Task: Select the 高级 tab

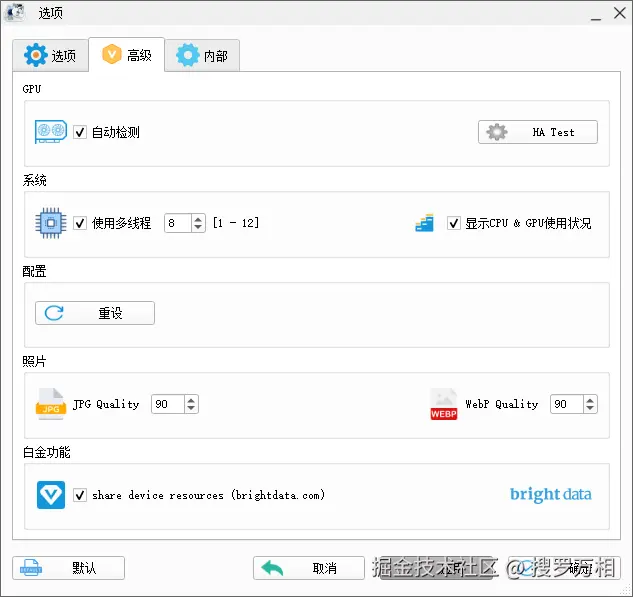Action: (126, 54)
